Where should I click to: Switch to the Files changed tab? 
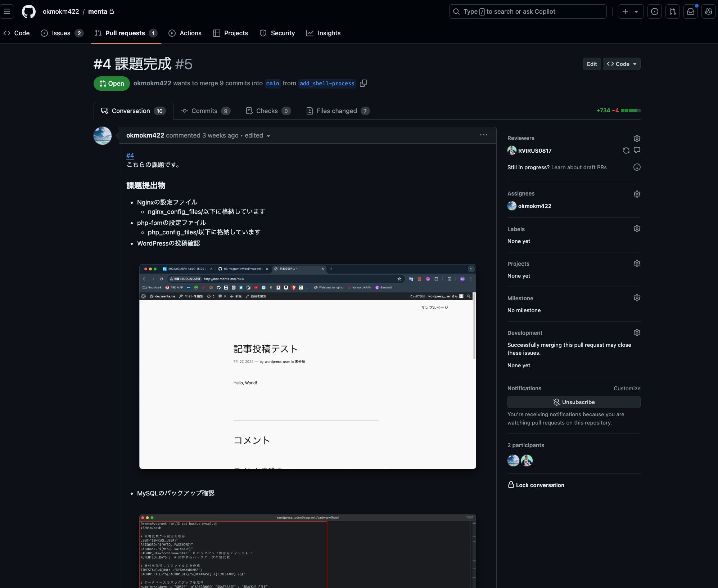337,111
